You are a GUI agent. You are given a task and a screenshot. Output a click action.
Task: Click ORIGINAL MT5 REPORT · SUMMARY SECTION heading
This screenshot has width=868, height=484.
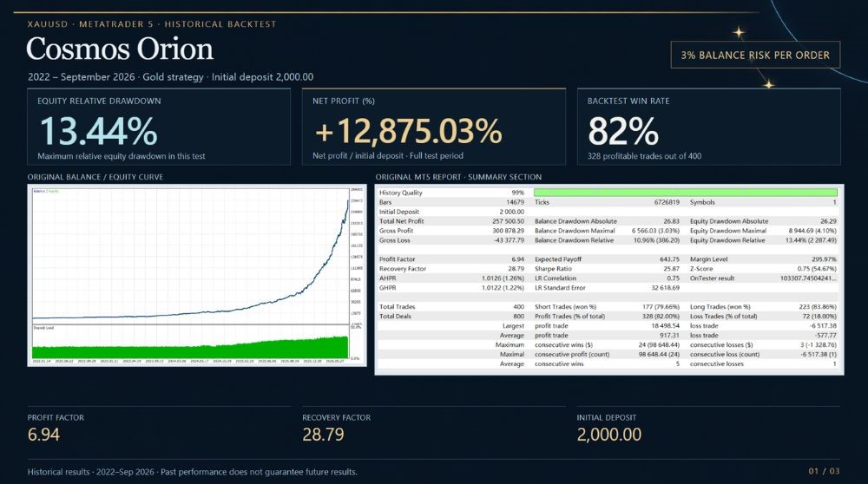[x=458, y=177]
